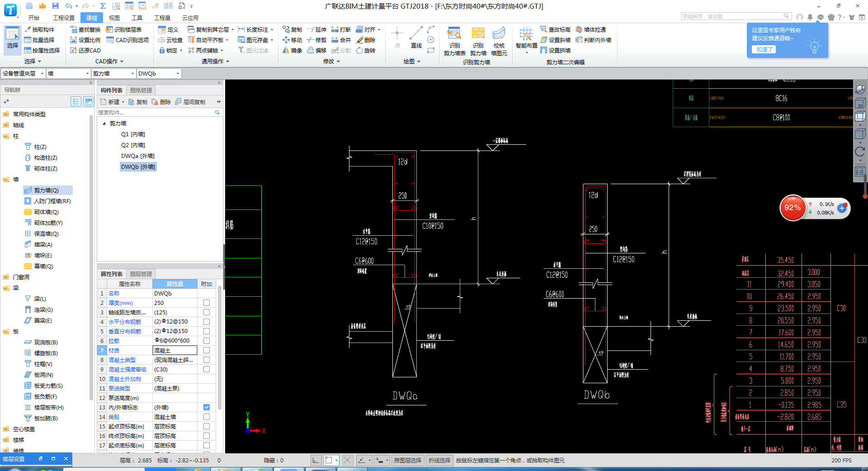This screenshot has height=471, width=868.
Task: Open 智能布置 smart layout tool
Action: [526, 40]
